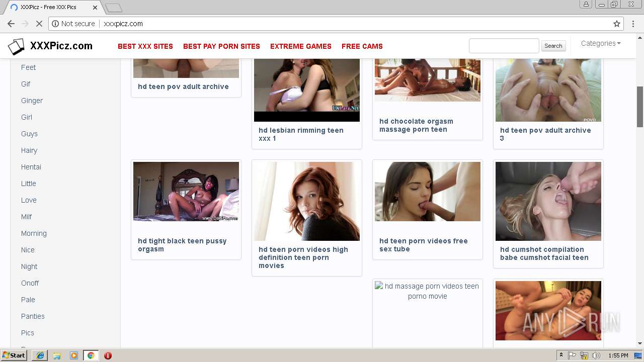Select Love category in the sidebar

(29, 200)
